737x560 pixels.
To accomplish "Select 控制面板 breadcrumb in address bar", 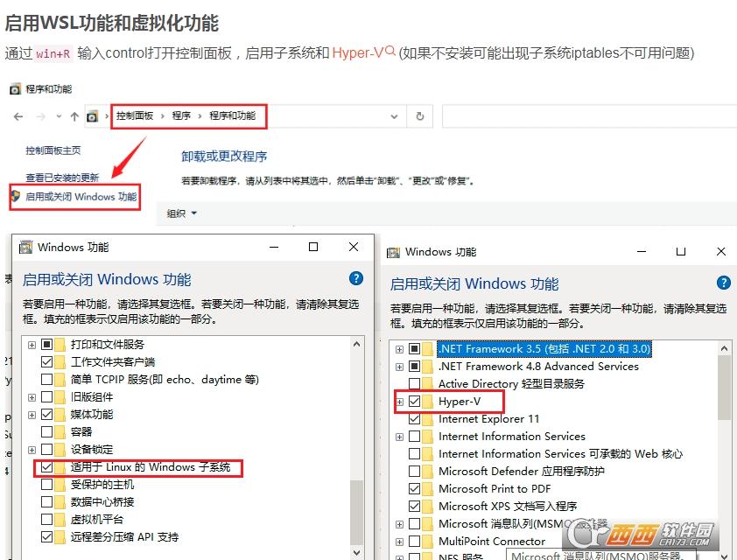I will pyautogui.click(x=135, y=115).
